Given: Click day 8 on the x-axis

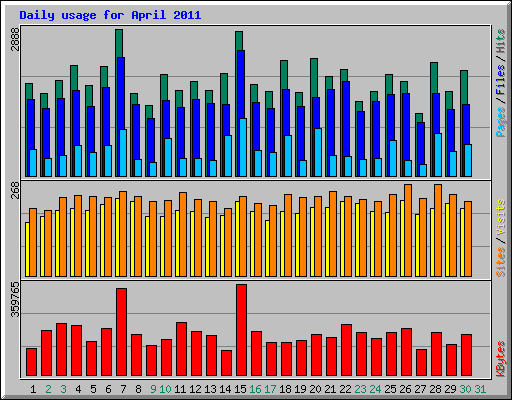Looking at the screenshot, I should (138, 389).
